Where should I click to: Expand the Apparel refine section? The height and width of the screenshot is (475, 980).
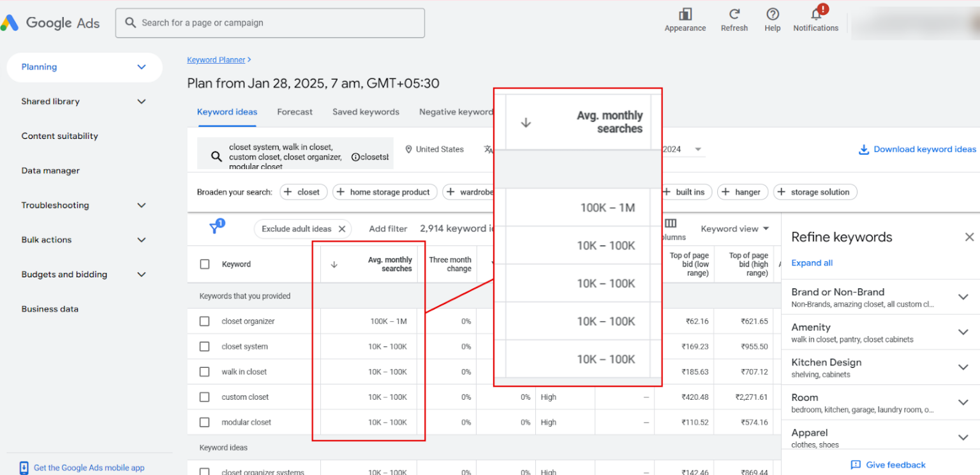click(x=963, y=437)
